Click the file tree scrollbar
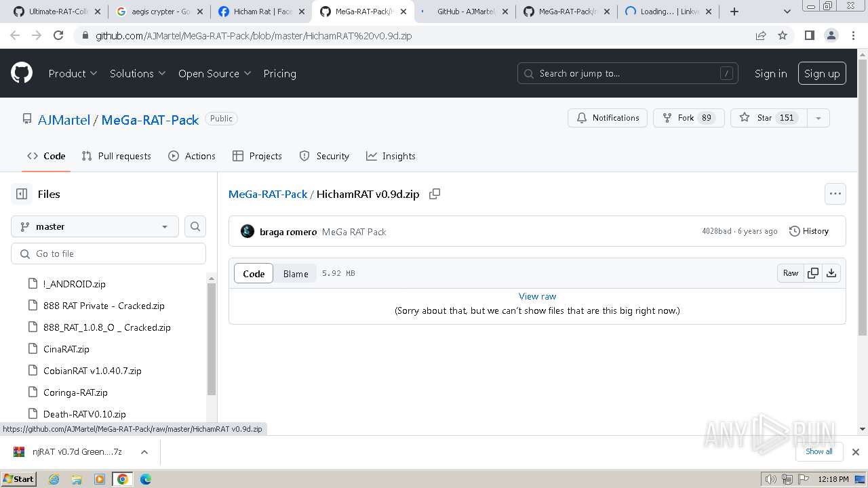This screenshot has height=488, width=868. point(212,339)
